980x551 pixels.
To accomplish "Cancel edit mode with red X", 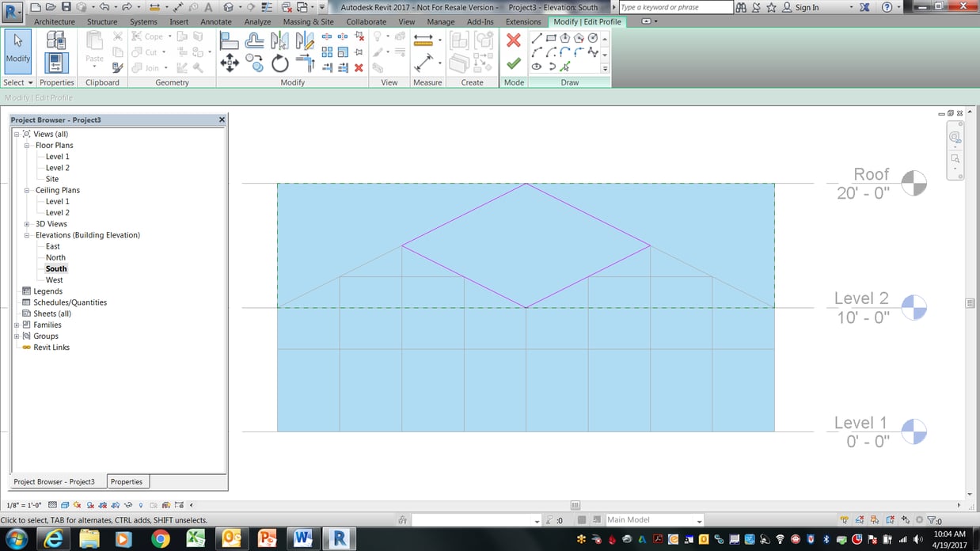I will coord(513,38).
